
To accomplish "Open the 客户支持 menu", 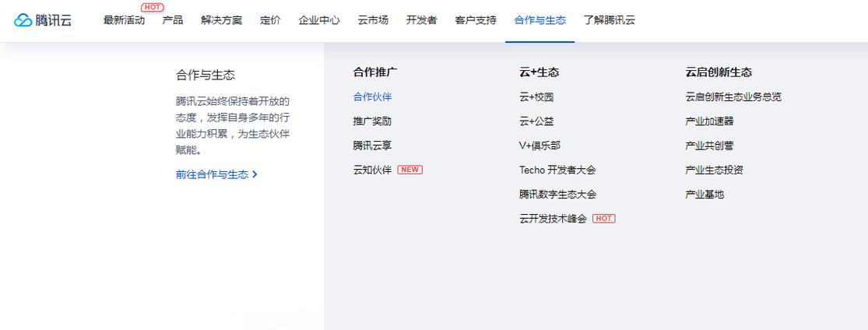I will point(476,20).
